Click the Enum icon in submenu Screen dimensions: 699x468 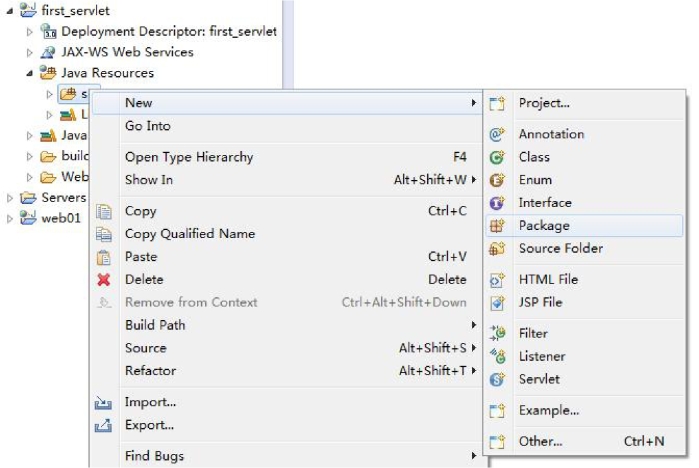(x=497, y=180)
